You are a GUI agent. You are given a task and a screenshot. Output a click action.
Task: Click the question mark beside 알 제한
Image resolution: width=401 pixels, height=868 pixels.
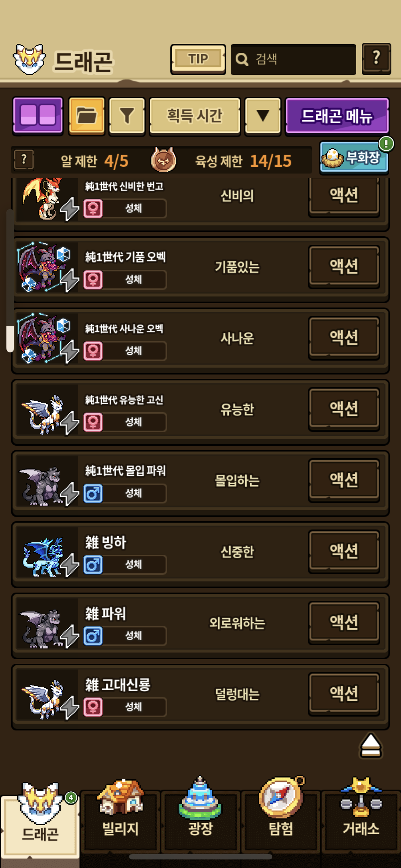24,160
